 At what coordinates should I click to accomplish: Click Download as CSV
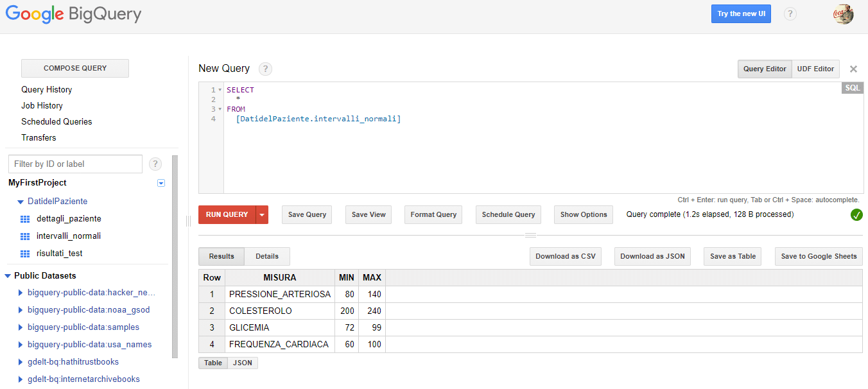pos(566,257)
